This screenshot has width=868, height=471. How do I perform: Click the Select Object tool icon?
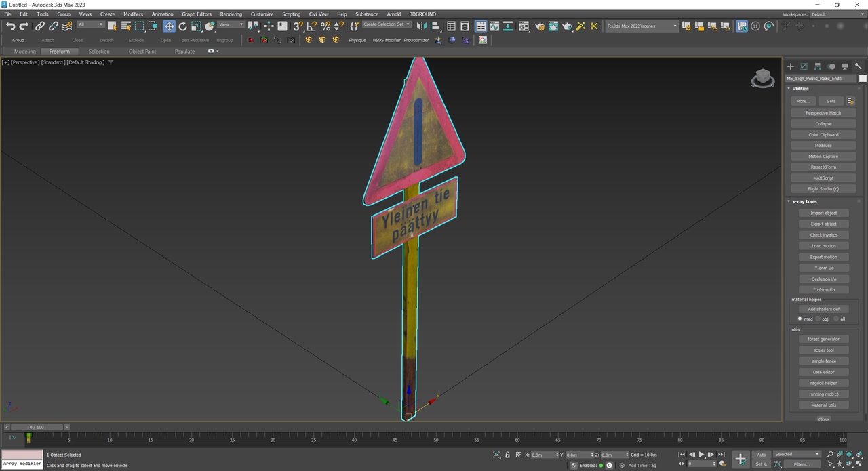tap(112, 26)
